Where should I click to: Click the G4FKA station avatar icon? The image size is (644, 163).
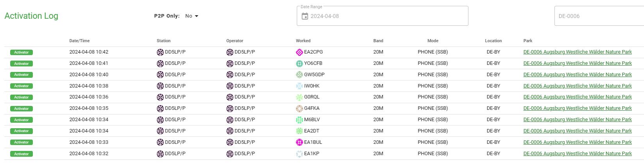click(300, 109)
